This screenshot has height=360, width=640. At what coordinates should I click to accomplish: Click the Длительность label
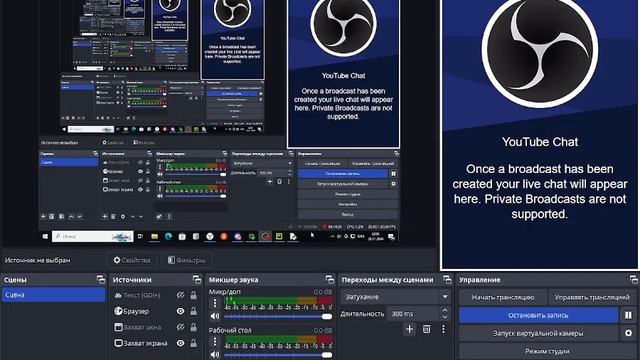point(362,314)
